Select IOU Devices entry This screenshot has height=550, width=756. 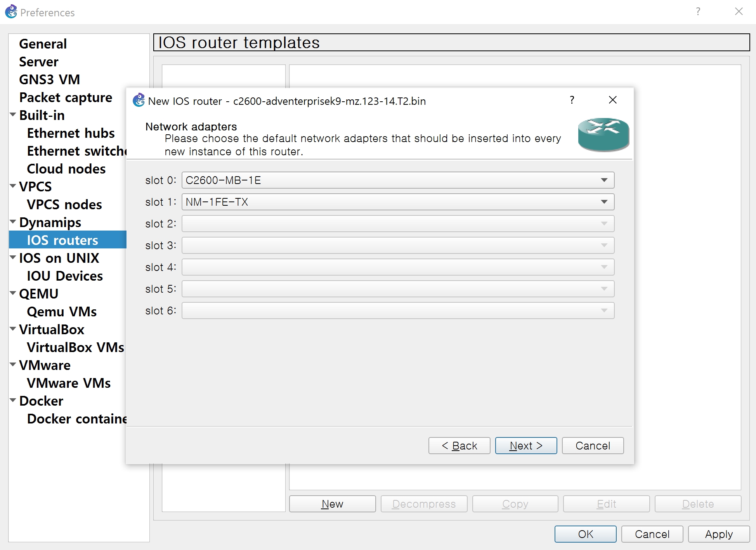pos(65,276)
